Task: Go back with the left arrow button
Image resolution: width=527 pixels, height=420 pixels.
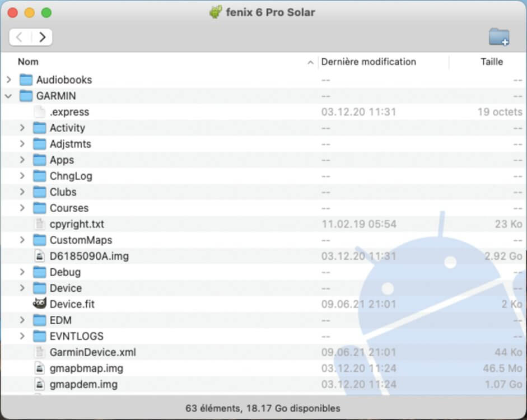Action: click(20, 37)
